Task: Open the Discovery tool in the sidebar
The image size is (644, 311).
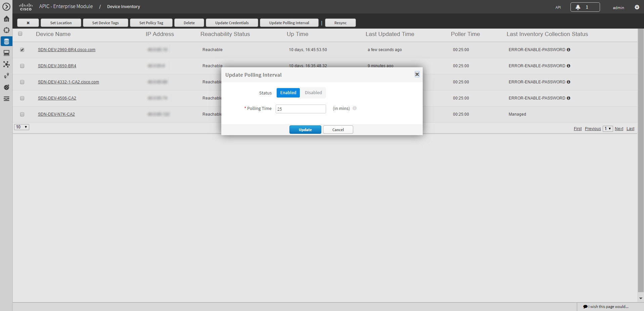Action: coord(6,30)
